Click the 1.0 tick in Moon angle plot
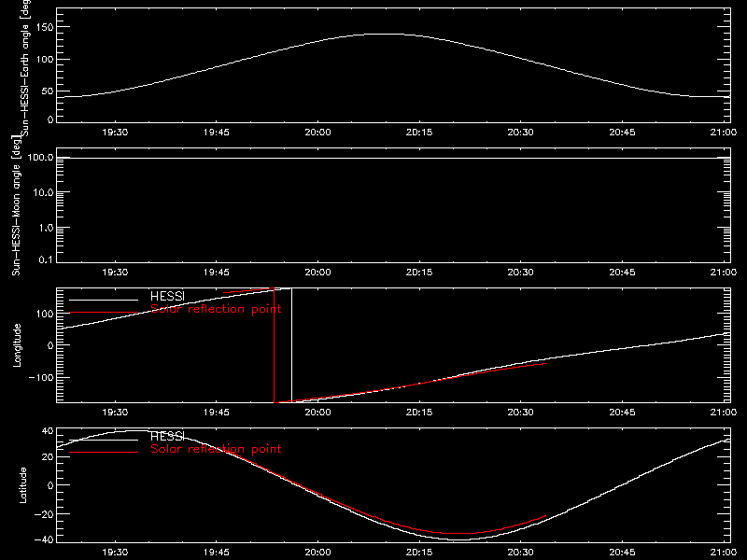Screen dimensions: 747x560 point(46,228)
